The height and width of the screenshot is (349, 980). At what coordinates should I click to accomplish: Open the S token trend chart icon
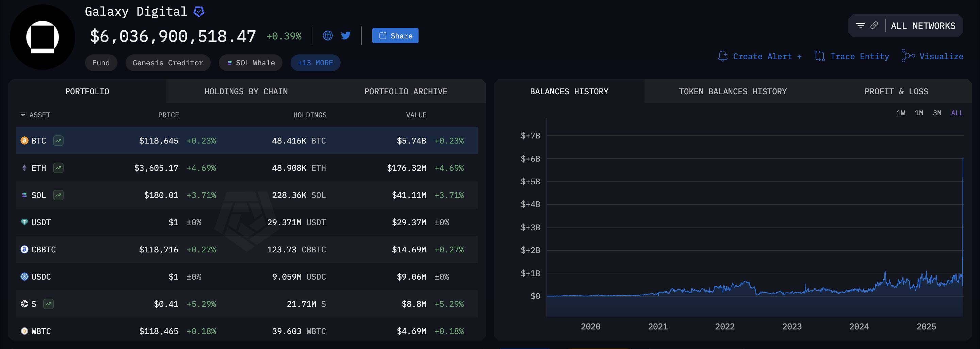[x=48, y=304]
